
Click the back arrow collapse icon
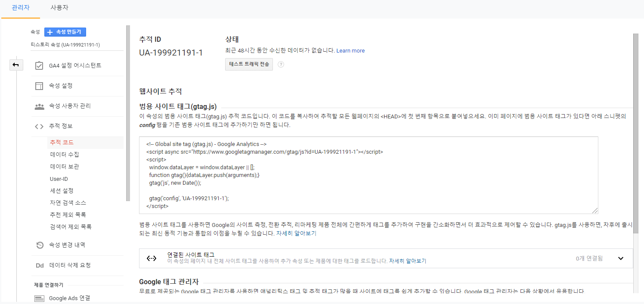tap(16, 65)
